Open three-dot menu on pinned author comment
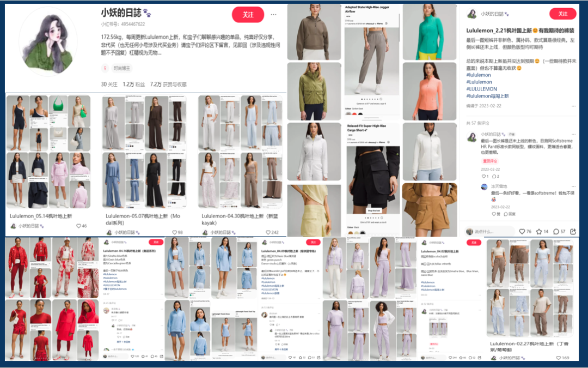Screen dimensions: 588x368 tap(573, 134)
